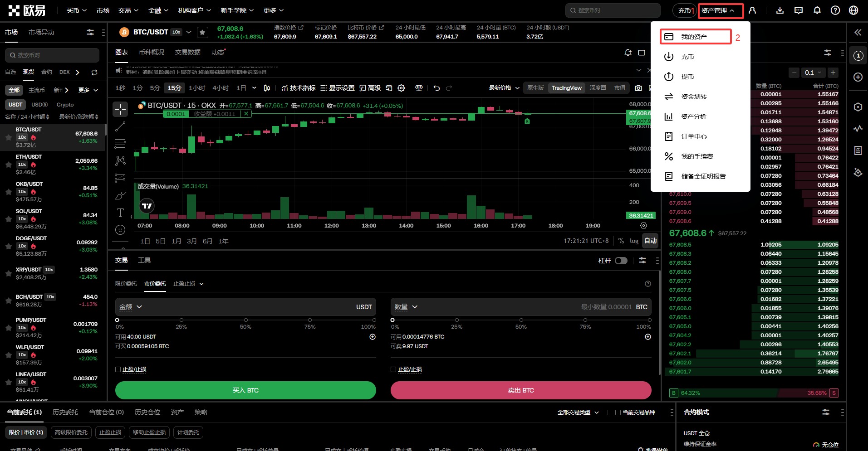Open the notifications bell
The height and width of the screenshot is (451, 868).
pyautogui.click(x=817, y=10)
